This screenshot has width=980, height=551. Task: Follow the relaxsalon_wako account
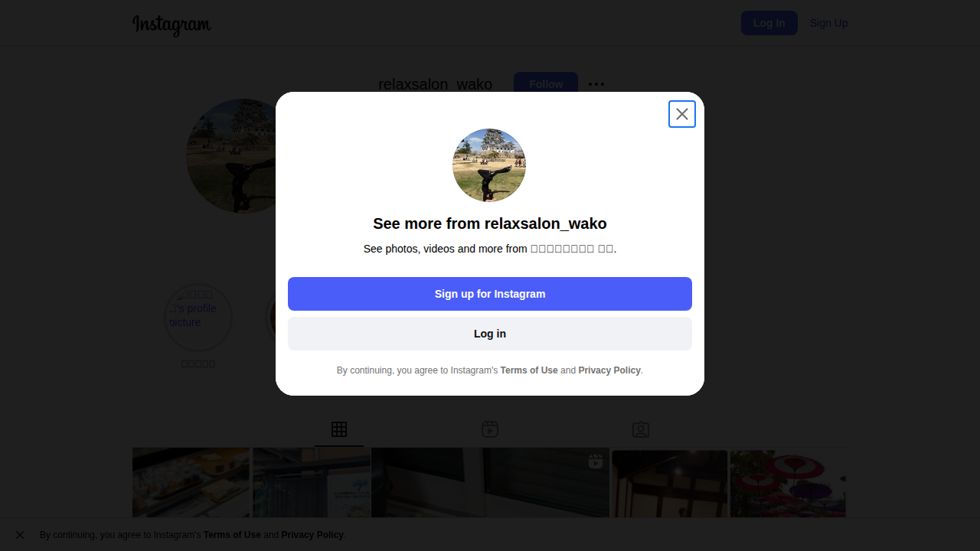546,83
